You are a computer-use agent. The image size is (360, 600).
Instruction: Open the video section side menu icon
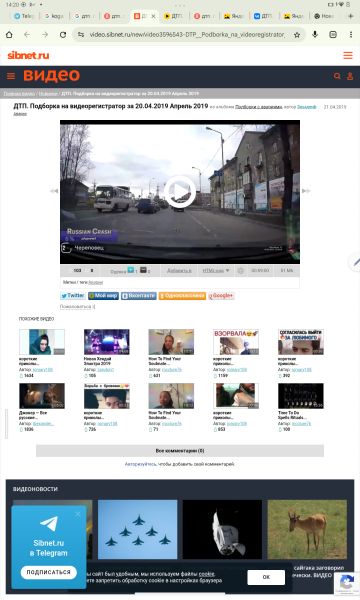(11, 76)
